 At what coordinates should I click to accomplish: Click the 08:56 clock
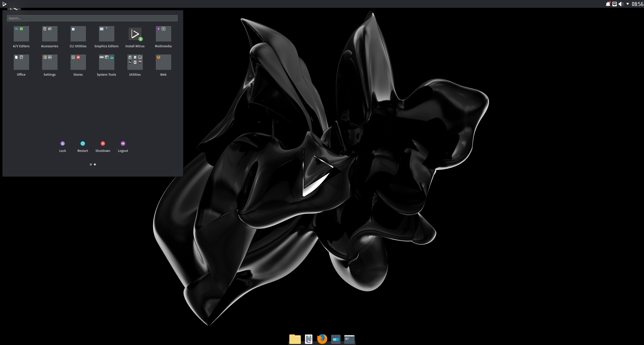pyautogui.click(x=637, y=4)
